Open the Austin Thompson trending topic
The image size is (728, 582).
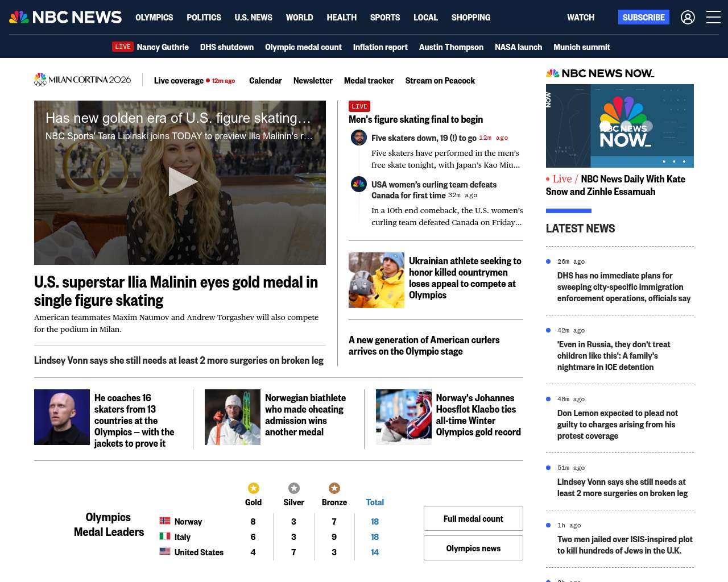[x=451, y=47]
